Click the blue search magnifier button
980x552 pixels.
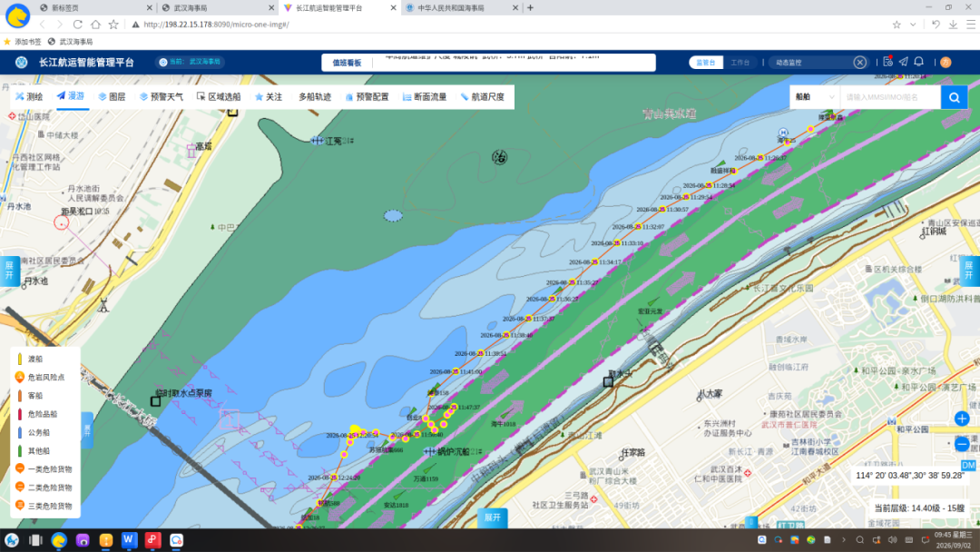click(x=954, y=97)
